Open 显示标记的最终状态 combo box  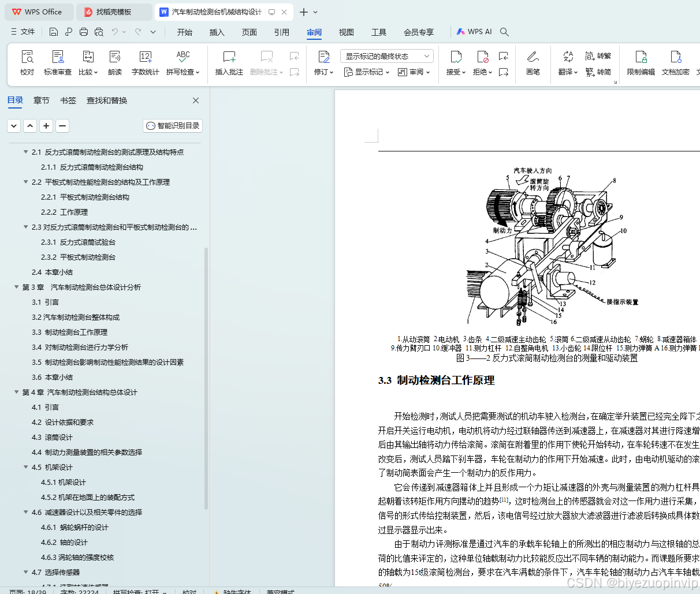click(387, 56)
